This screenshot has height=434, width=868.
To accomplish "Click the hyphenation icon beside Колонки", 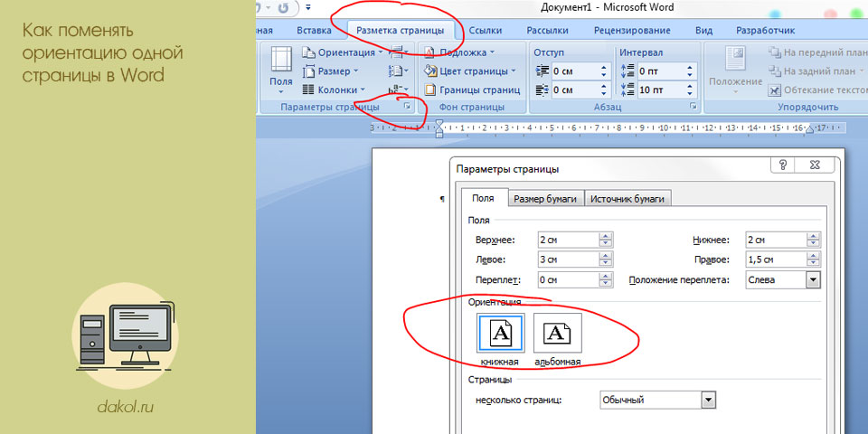I will coord(399,90).
